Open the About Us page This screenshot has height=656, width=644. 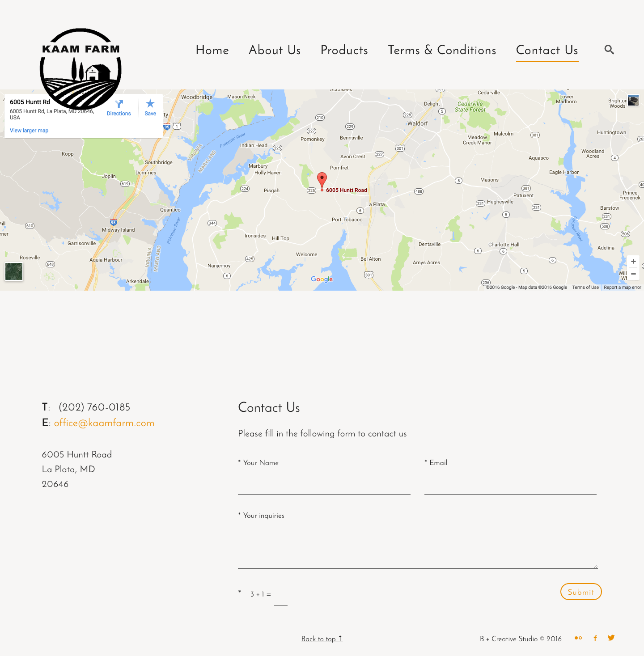pos(275,50)
